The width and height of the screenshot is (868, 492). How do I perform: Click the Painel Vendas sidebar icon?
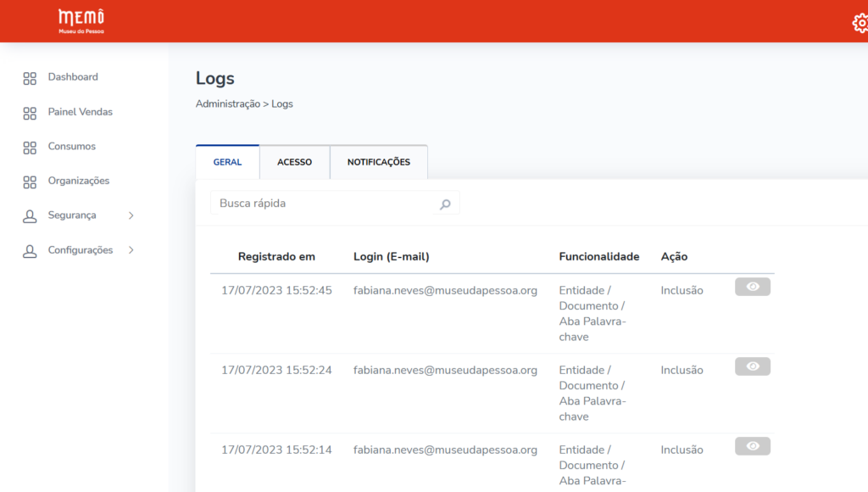pos(30,113)
